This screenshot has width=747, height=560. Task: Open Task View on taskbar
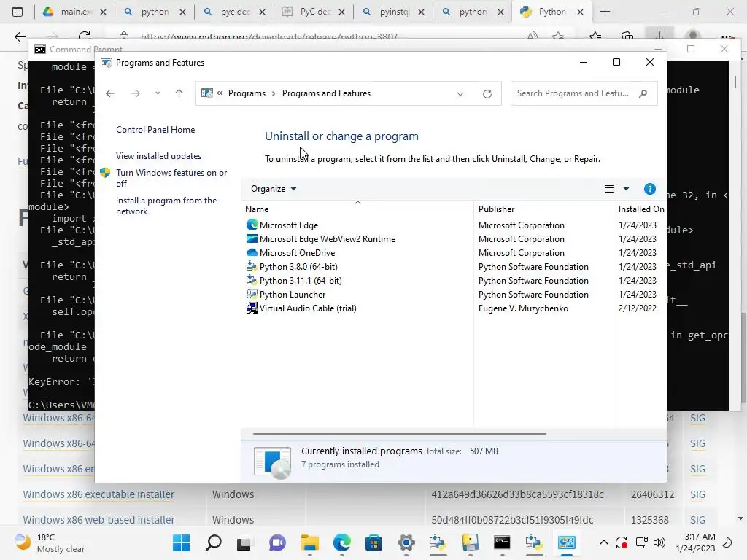point(245,542)
